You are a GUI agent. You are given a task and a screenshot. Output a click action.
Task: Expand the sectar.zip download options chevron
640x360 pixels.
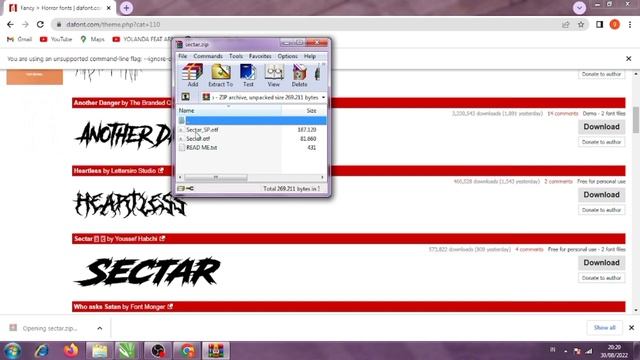[x=100, y=328]
